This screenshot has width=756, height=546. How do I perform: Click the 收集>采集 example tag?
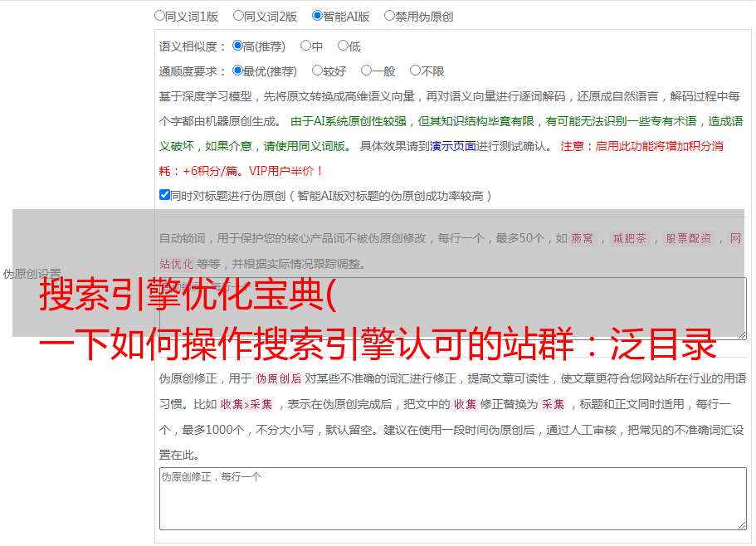pyautogui.click(x=246, y=404)
